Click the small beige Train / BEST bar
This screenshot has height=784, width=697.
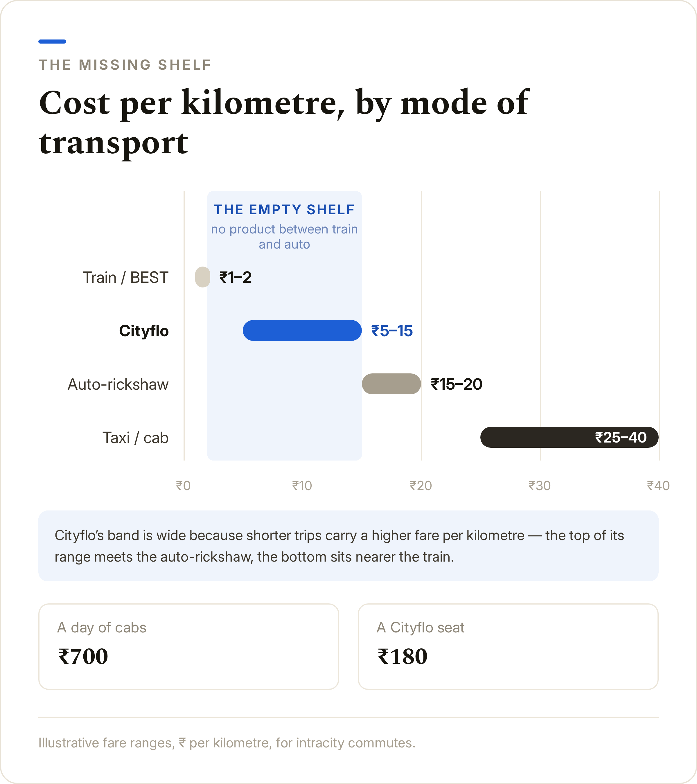pyautogui.click(x=202, y=277)
